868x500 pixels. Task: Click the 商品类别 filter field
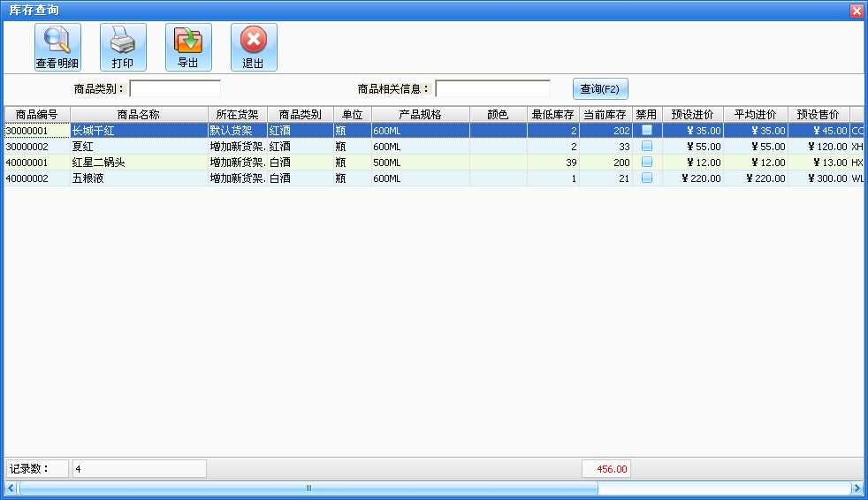tap(175, 88)
